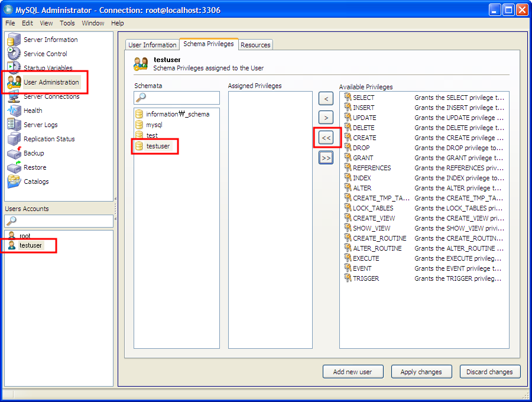
Task: Click the testuser schema database icon
Action: (x=139, y=146)
